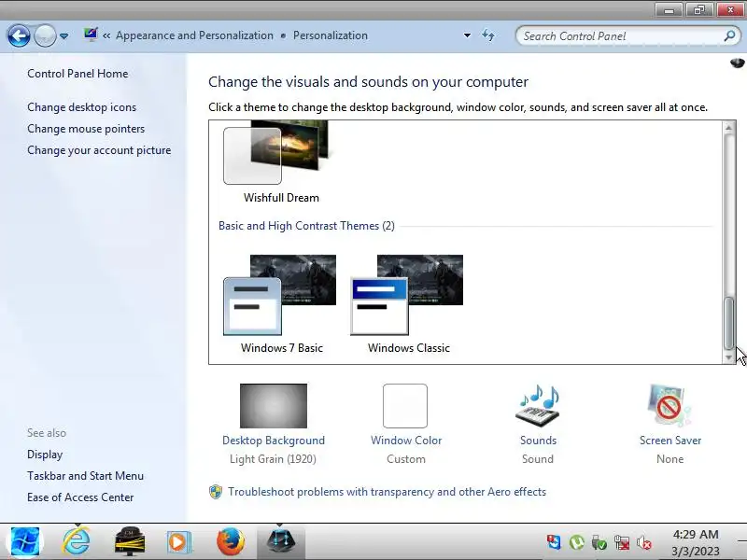Image resolution: width=747 pixels, height=560 pixels.
Task: Click the shield icon beside Troubleshoot link
Action: tap(216, 492)
